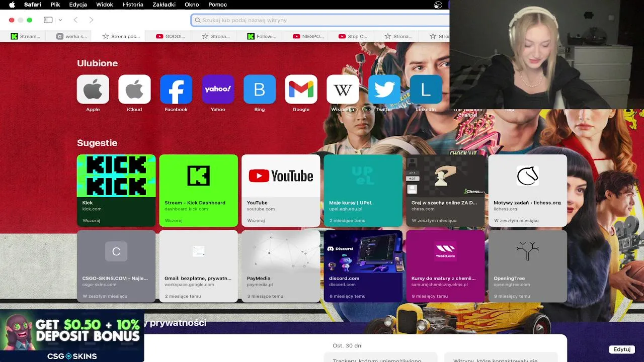Open the CSGO-SKINS.COM suggestion card
The width and height of the screenshot is (644, 362).
(x=116, y=266)
